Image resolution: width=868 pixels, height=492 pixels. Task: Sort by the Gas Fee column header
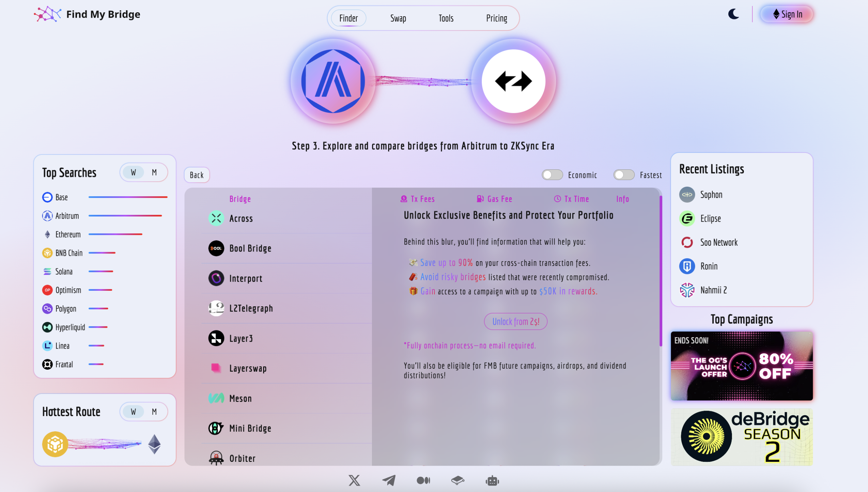tap(494, 199)
